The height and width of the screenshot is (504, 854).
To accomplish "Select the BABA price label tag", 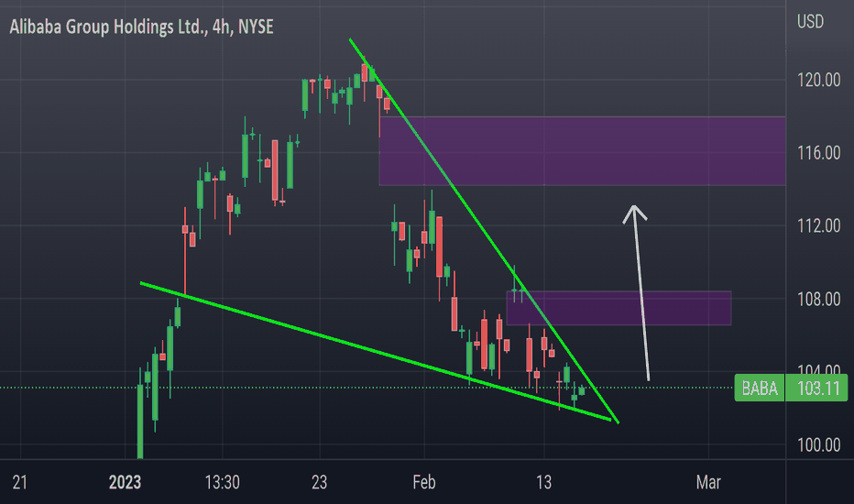I will (760, 388).
